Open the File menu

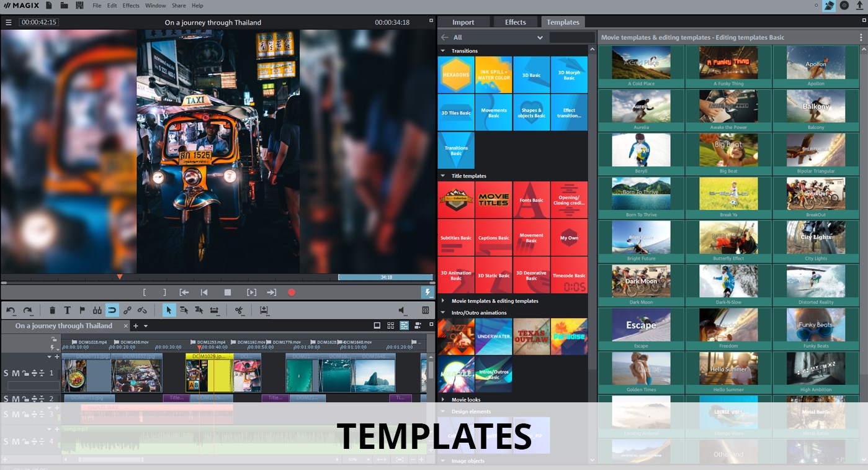(x=97, y=6)
